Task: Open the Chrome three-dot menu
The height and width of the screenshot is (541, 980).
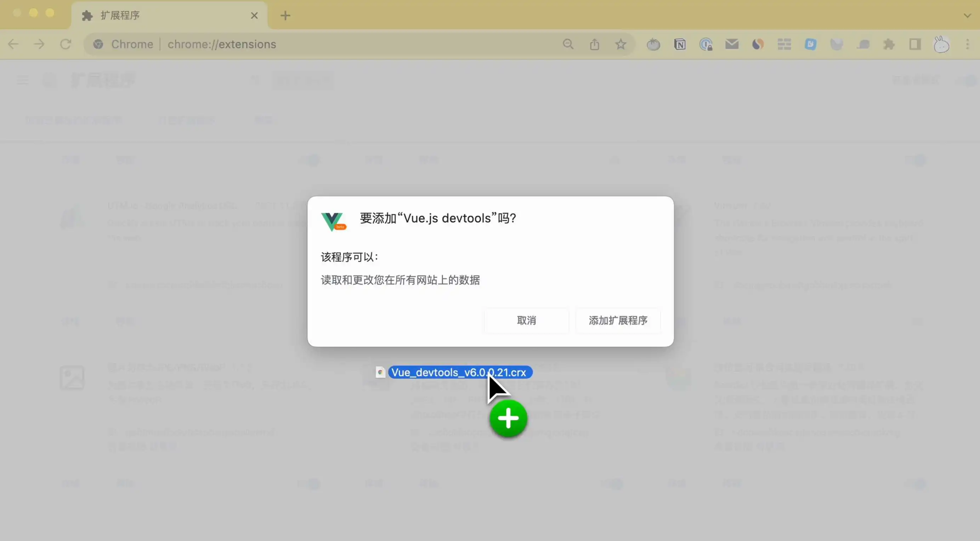Action: (x=968, y=45)
